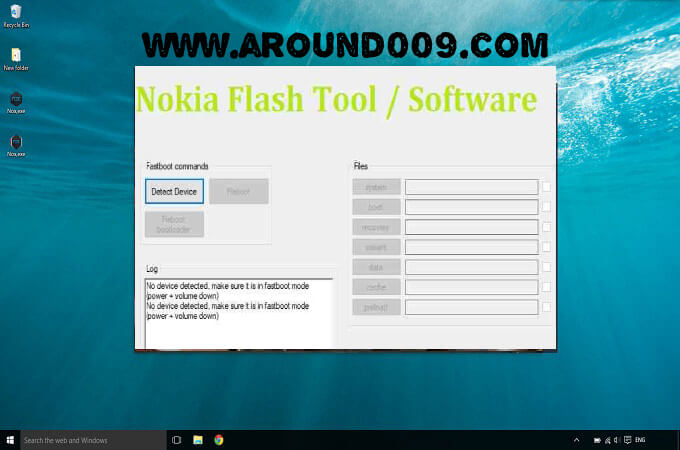The height and width of the screenshot is (450, 680).
Task: Tick the checkbox in the system row
Action: (x=546, y=187)
